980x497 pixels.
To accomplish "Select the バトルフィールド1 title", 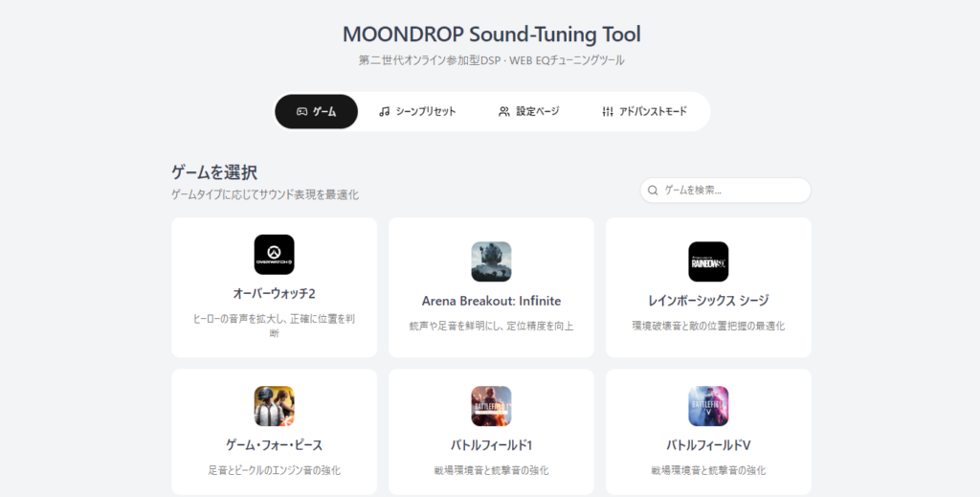I will pyautogui.click(x=491, y=445).
